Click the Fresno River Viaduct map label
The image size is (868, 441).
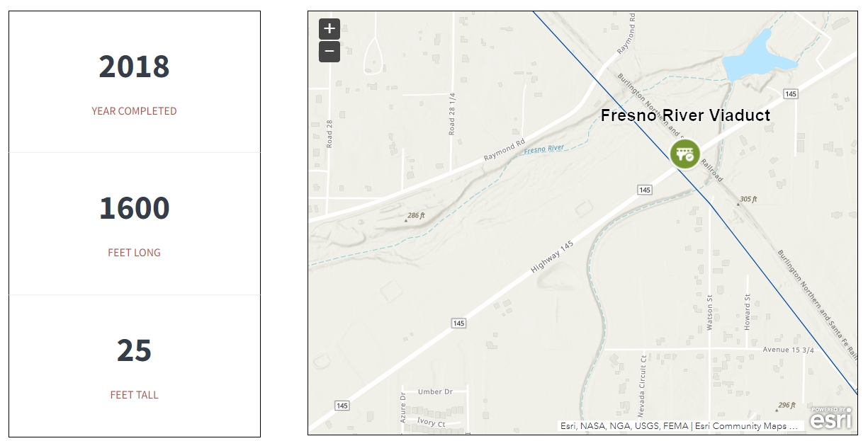click(x=685, y=115)
